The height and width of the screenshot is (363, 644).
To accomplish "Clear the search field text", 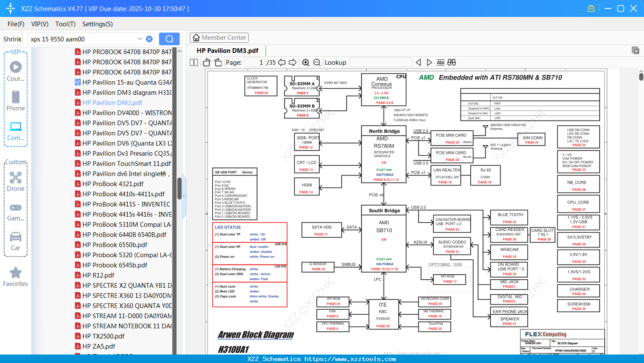I will click(149, 39).
